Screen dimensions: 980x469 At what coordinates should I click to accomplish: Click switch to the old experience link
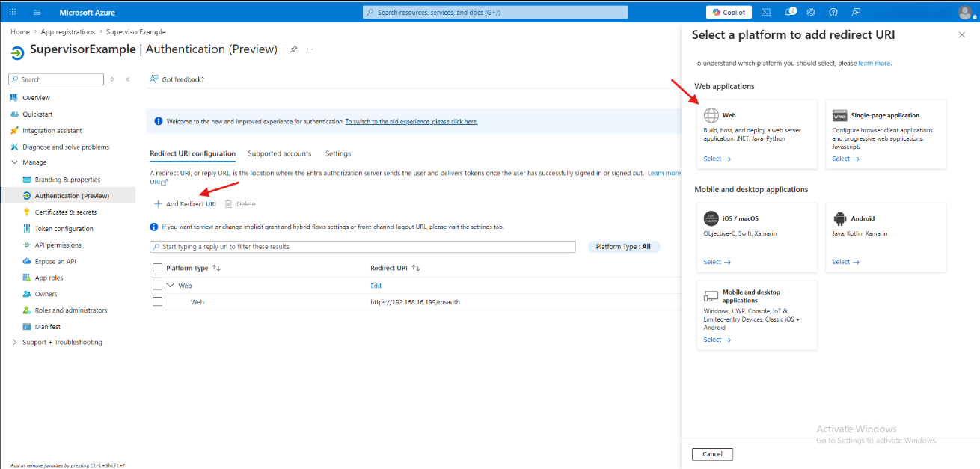pyautogui.click(x=411, y=121)
